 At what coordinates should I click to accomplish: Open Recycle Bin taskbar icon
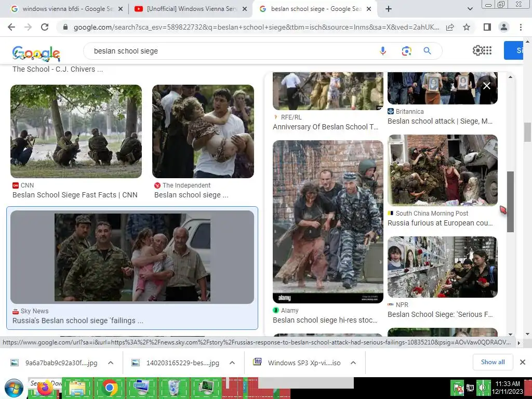(174, 388)
